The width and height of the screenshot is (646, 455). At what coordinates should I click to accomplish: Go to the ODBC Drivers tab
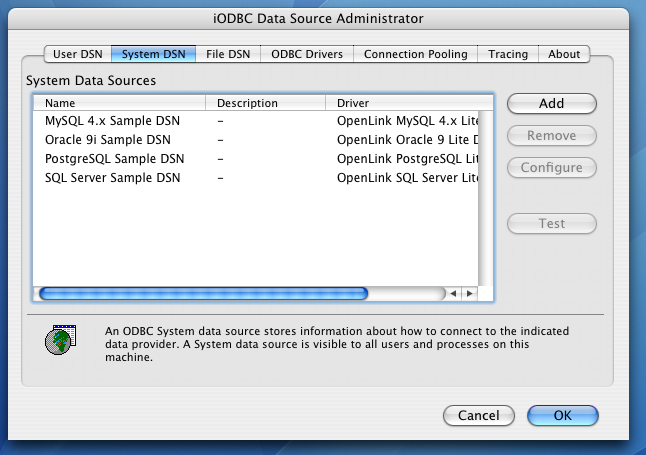pyautogui.click(x=307, y=54)
